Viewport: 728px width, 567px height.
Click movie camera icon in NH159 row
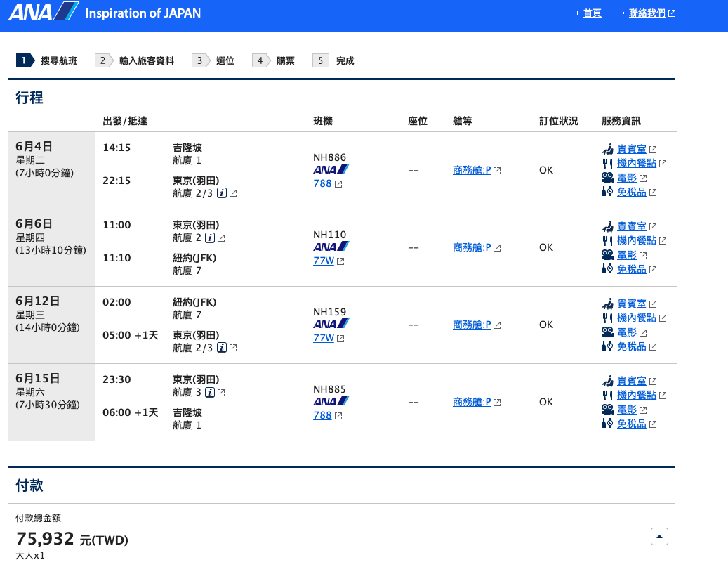click(607, 332)
